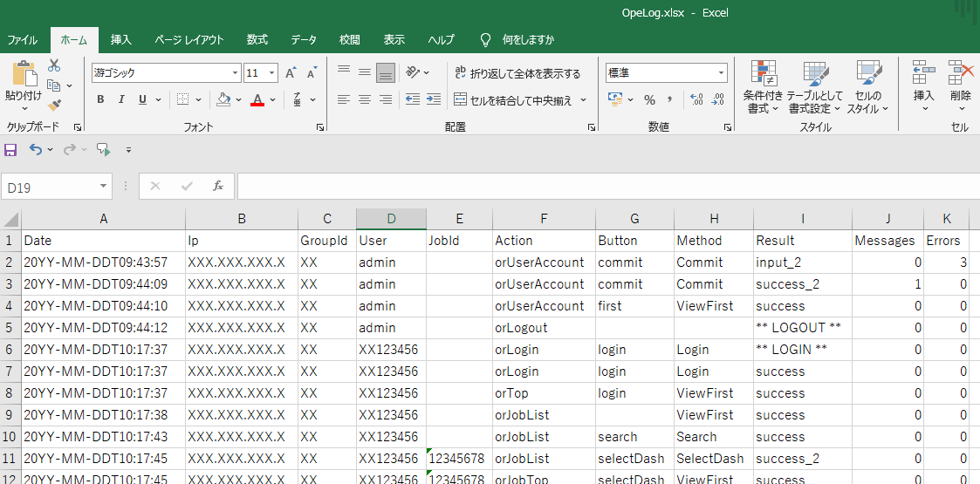
Task: Align text left
Action: pyautogui.click(x=344, y=99)
